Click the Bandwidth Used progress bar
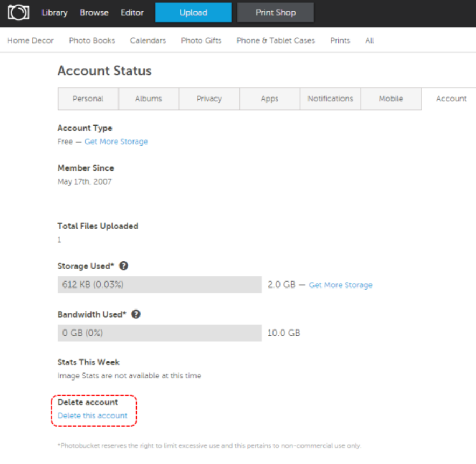Screen dimensions: 476x464 coord(159,333)
